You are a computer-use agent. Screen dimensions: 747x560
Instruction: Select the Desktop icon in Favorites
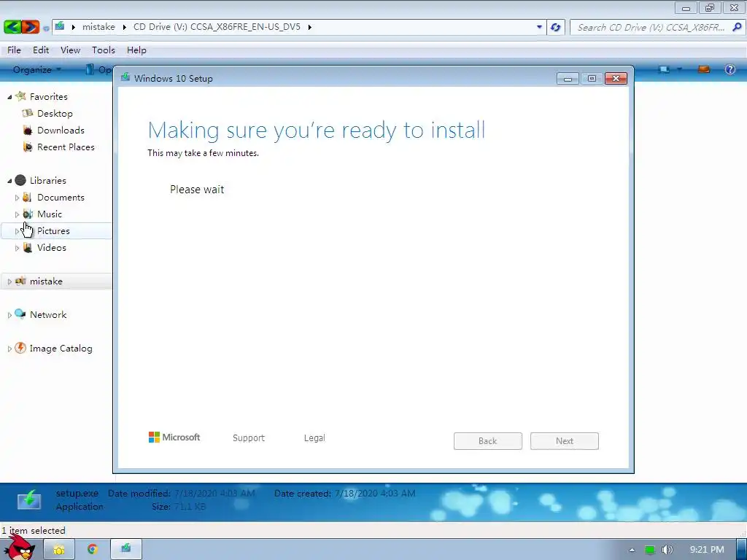[x=28, y=113]
